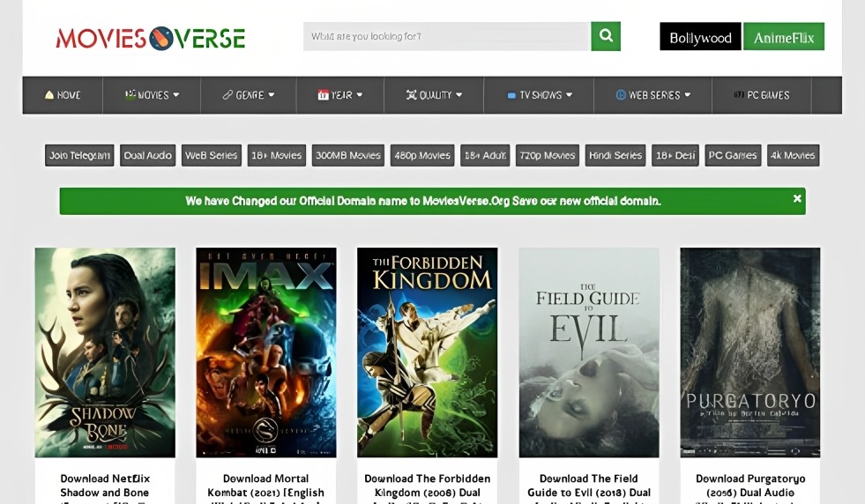865x504 pixels.
Task: Expand the Web Series dropdown arrow
Action: click(x=688, y=95)
